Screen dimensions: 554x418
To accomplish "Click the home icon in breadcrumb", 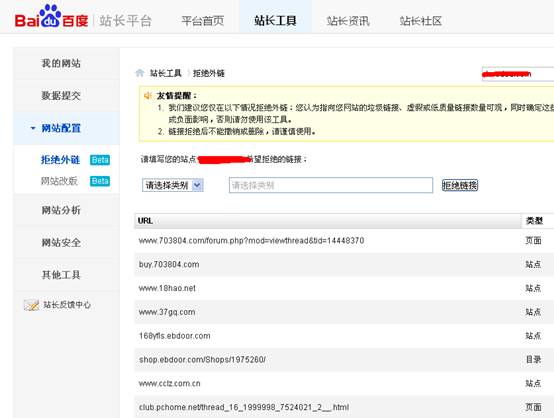I will coord(140,73).
